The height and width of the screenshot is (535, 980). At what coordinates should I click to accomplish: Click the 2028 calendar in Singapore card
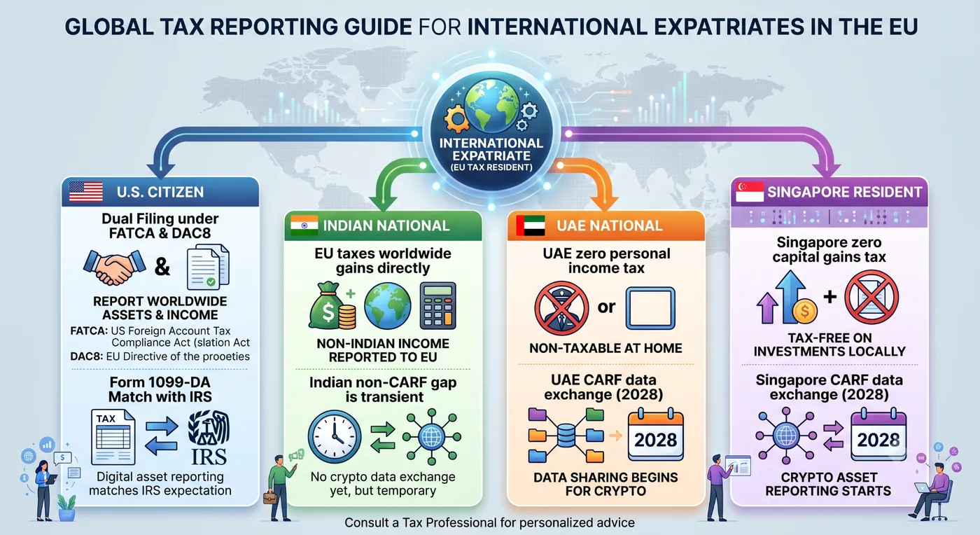(878, 435)
